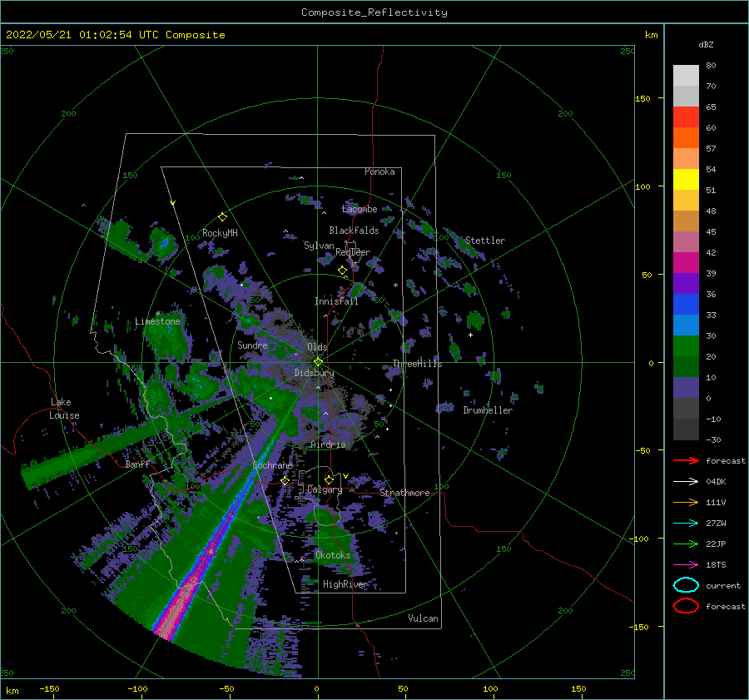Select the magenta 42 dBZ color swatch
The height and width of the screenshot is (700, 749).
click(x=686, y=263)
